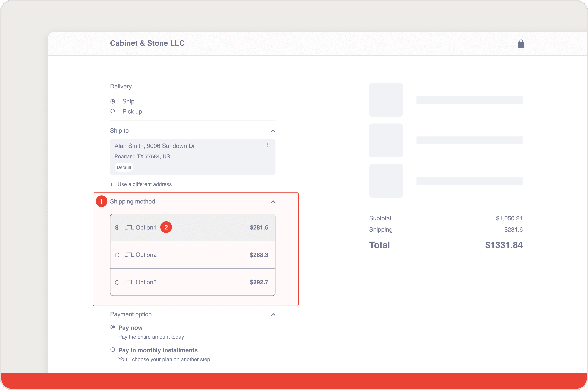Select the Pick up delivery option
The image size is (588, 390).
pyautogui.click(x=113, y=111)
